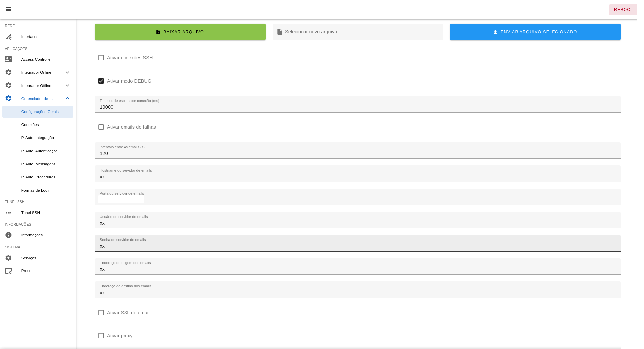Enable the Ativar emails de falhas checkbox

[101, 127]
